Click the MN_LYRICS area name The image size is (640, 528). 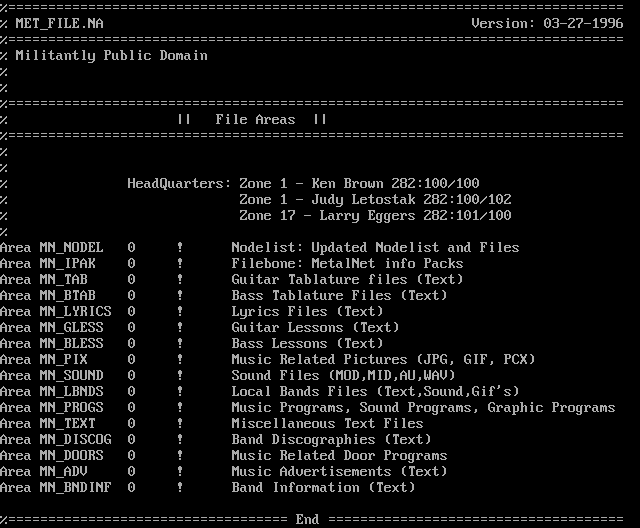75,311
